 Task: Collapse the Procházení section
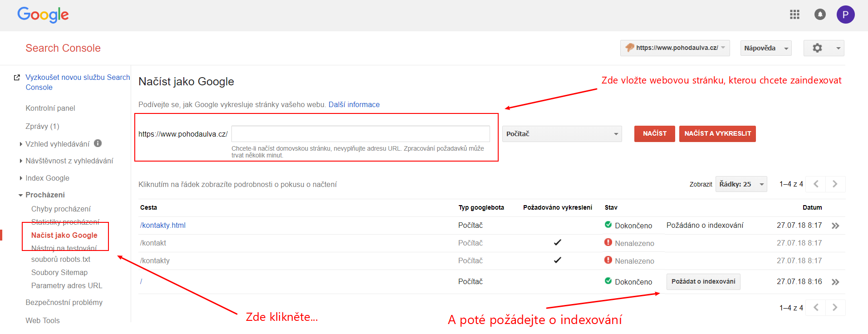[45, 195]
